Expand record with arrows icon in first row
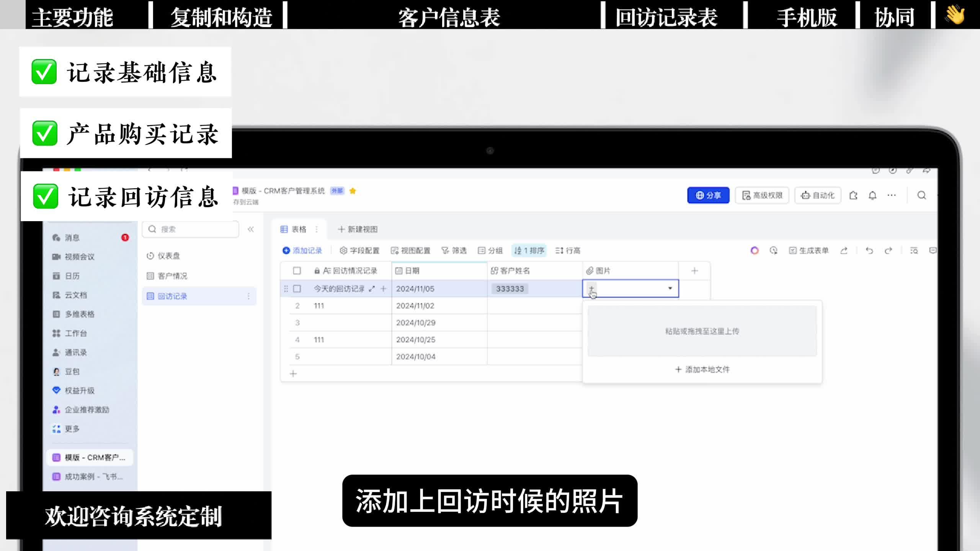Image resolution: width=980 pixels, height=551 pixels. pyautogui.click(x=371, y=289)
